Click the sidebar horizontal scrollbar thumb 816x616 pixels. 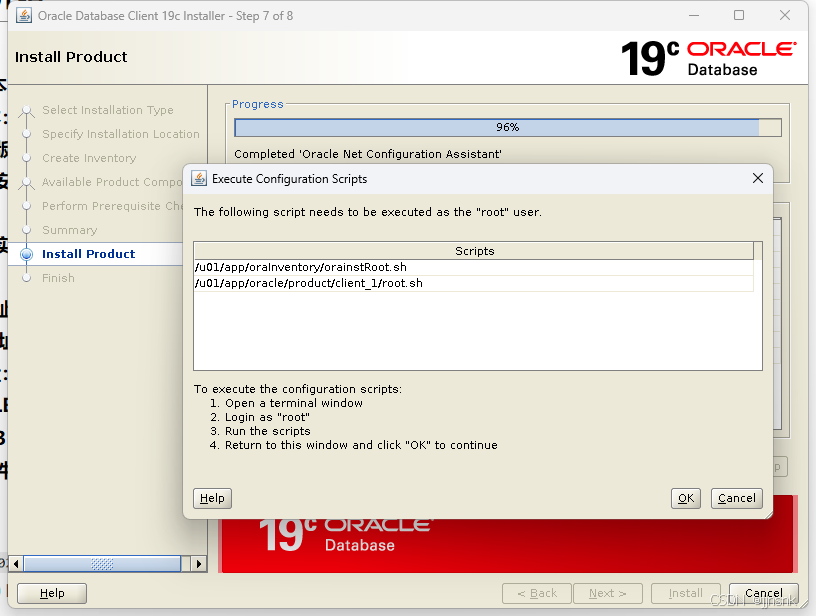pyautogui.click(x=102, y=563)
